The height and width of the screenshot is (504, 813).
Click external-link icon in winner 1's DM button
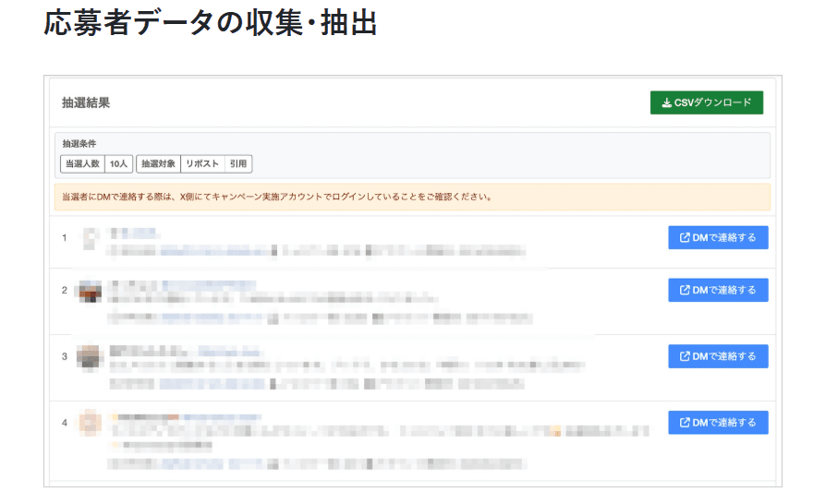coord(685,237)
